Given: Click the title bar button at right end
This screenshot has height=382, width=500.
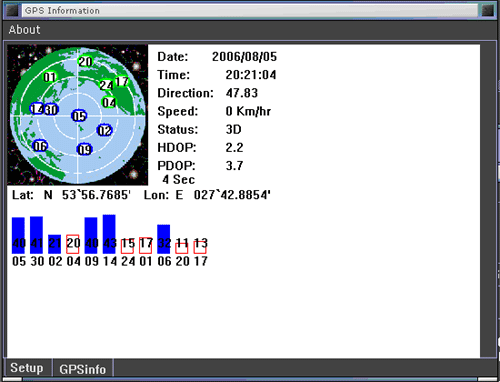Looking at the screenshot, I should pos(488,11).
